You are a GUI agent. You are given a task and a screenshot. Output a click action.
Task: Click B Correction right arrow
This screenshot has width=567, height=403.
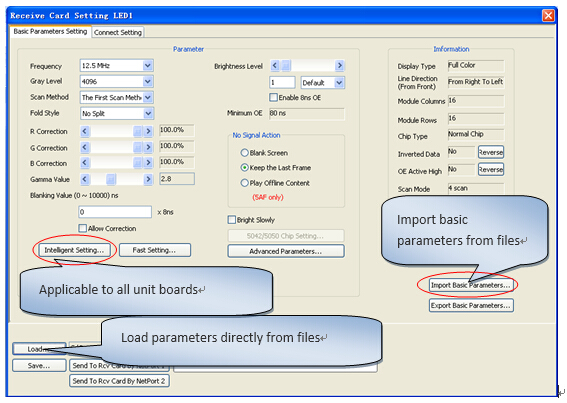coord(148,163)
